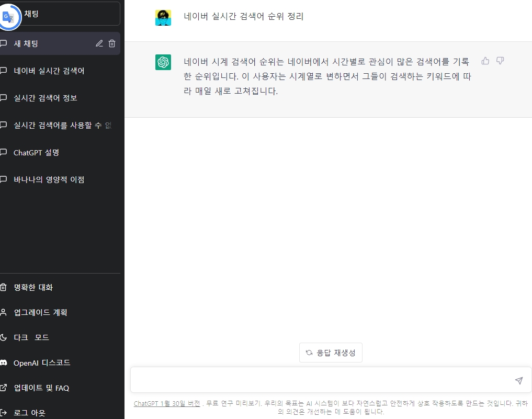Click the Google Translate floating icon
532x419 pixels.
tap(9, 17)
